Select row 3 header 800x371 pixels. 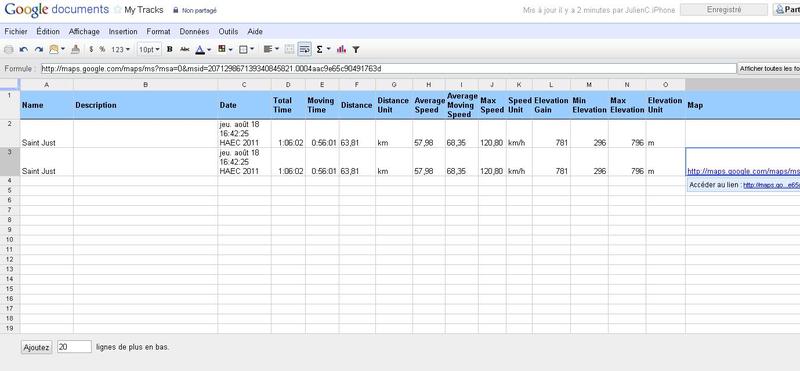[x=10, y=162]
